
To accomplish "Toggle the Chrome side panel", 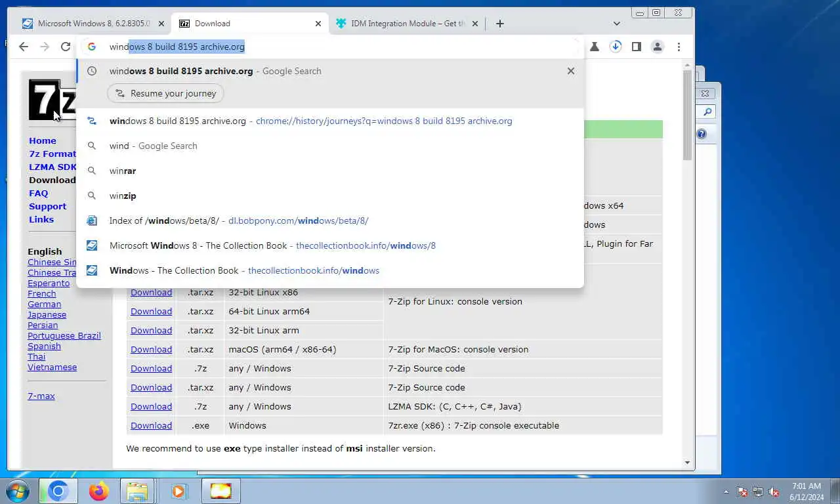I will tap(636, 47).
